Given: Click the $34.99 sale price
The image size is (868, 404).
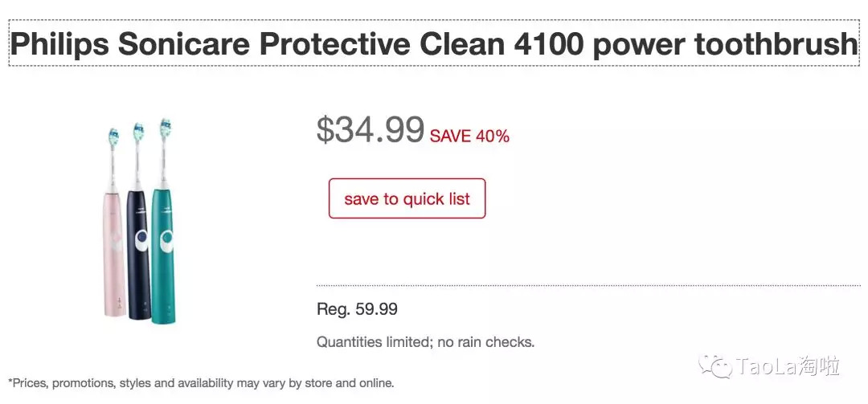Looking at the screenshot, I should coord(370,130).
